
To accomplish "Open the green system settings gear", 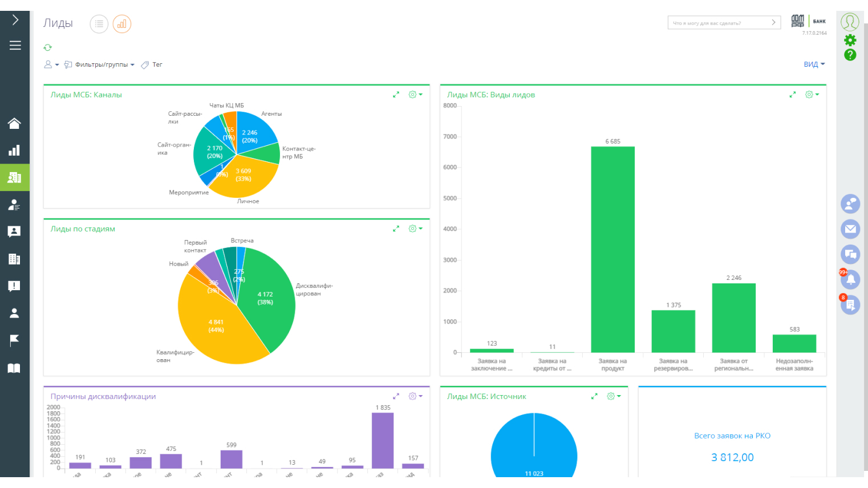I will tap(850, 40).
